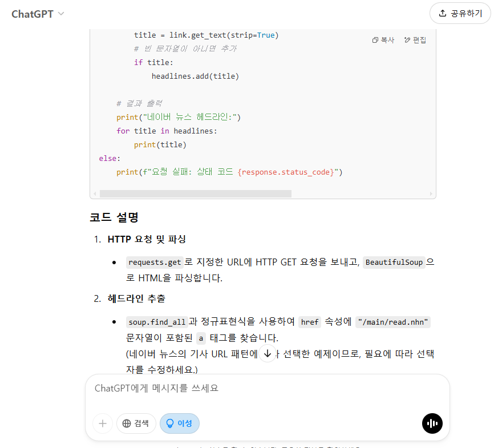Click the 'if title:' code line

coord(153,62)
